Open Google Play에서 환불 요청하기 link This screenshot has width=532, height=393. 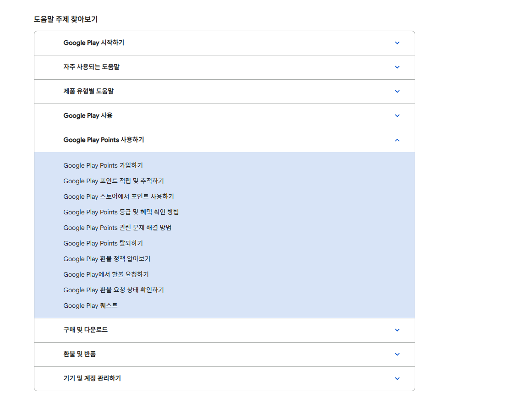tap(106, 275)
